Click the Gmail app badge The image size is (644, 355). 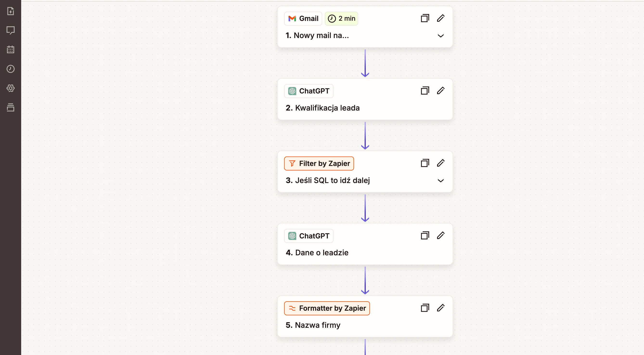coord(303,19)
